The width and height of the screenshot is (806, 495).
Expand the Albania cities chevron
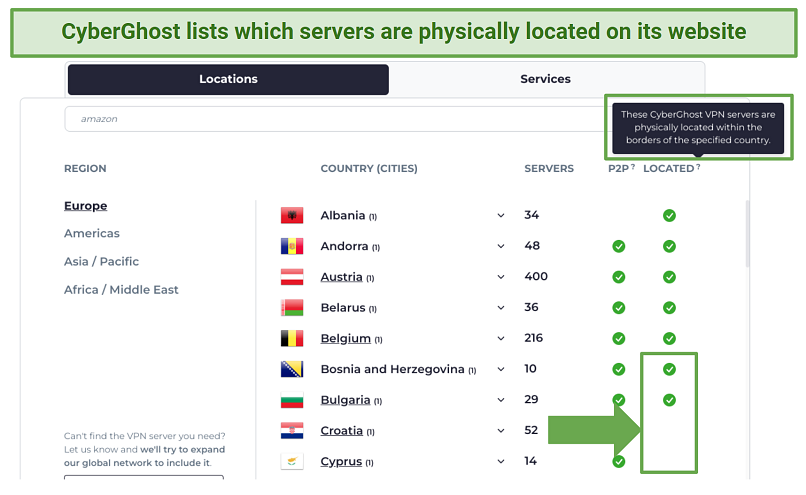coord(501,215)
